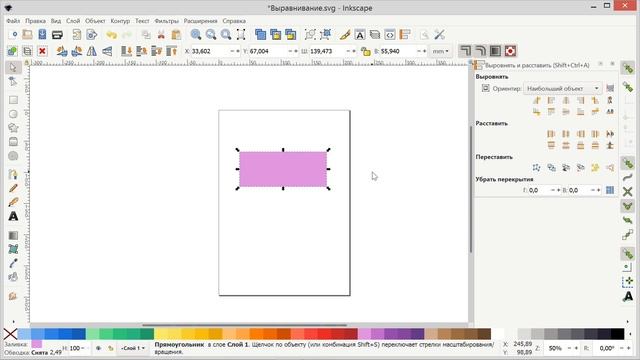Open Text and Font dialog icon
Image resolution: width=640 pixels, height=360 pixels.
pos(360,35)
